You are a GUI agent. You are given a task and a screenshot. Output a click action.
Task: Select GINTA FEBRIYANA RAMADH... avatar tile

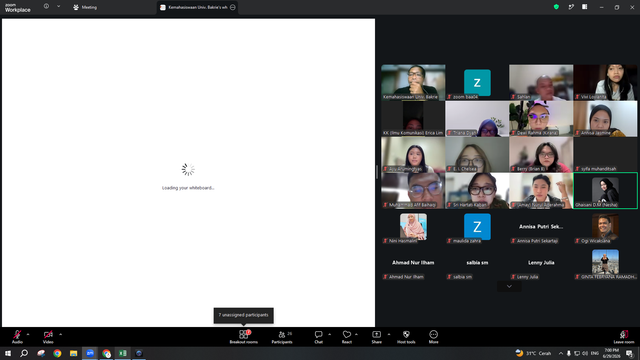605,262
